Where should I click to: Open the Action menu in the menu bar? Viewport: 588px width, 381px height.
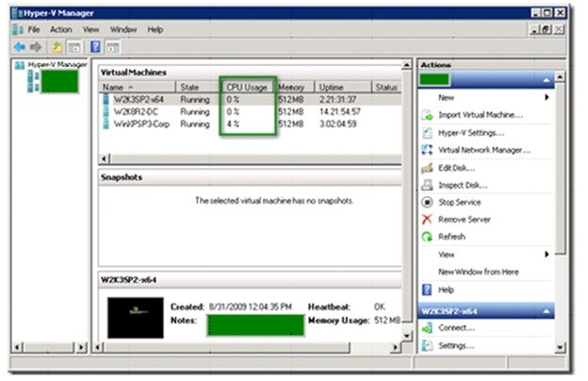[x=60, y=29]
